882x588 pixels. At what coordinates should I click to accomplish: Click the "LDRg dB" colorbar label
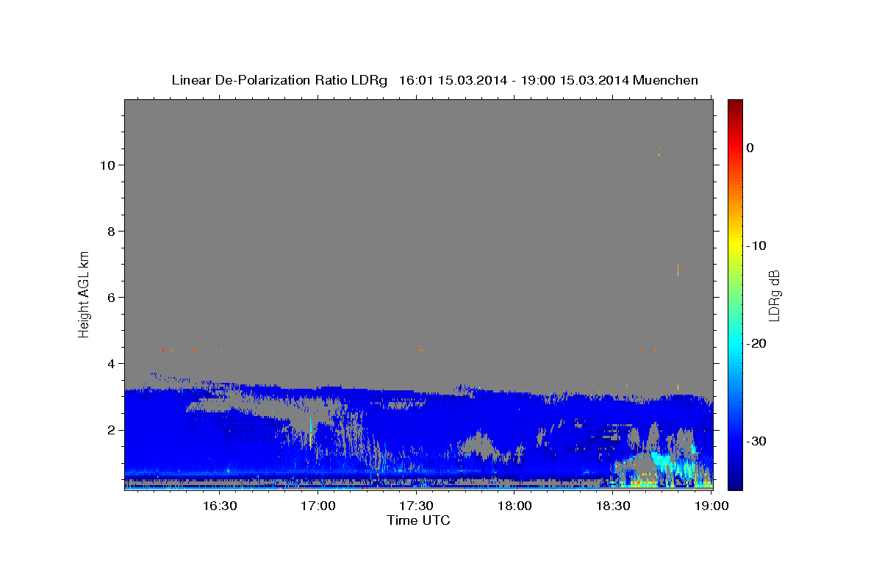[x=774, y=295]
